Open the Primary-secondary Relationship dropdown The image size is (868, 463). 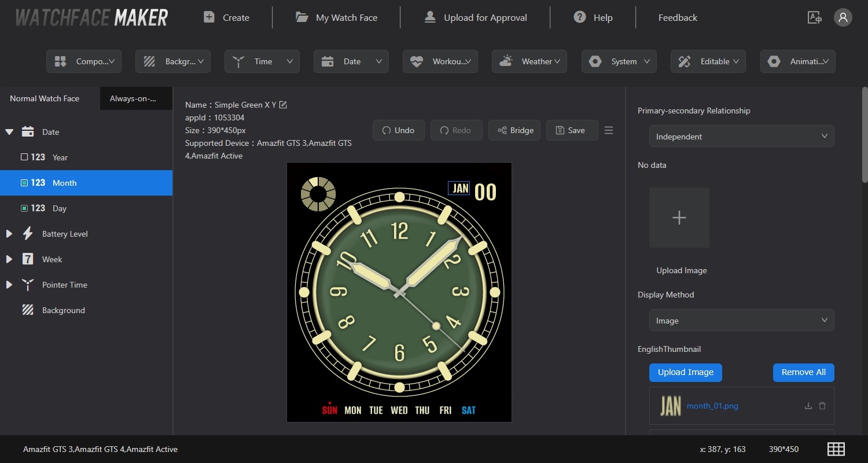(x=741, y=137)
